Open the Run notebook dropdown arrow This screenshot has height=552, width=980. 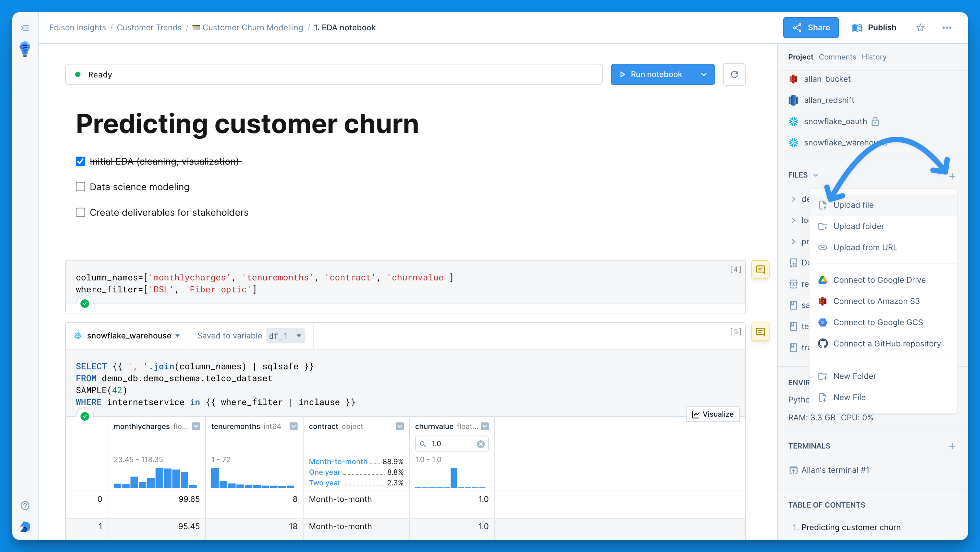click(x=704, y=74)
